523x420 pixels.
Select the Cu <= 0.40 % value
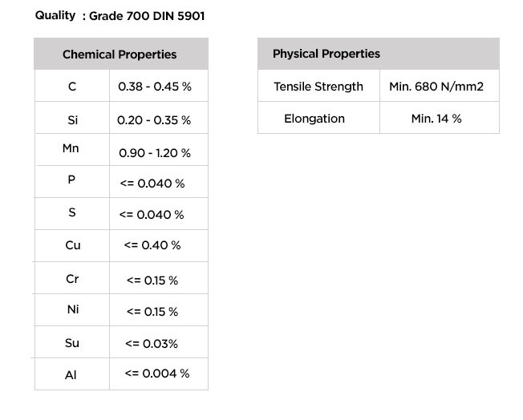point(152,245)
